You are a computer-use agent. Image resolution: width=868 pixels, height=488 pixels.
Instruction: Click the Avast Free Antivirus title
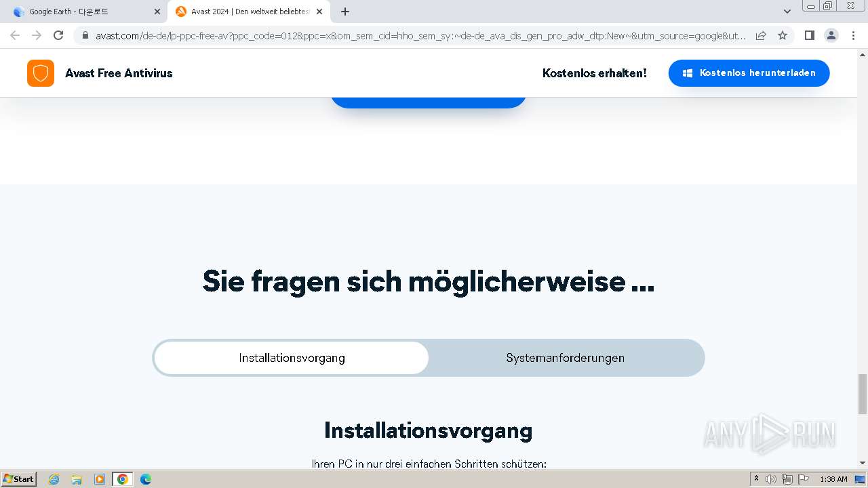119,73
